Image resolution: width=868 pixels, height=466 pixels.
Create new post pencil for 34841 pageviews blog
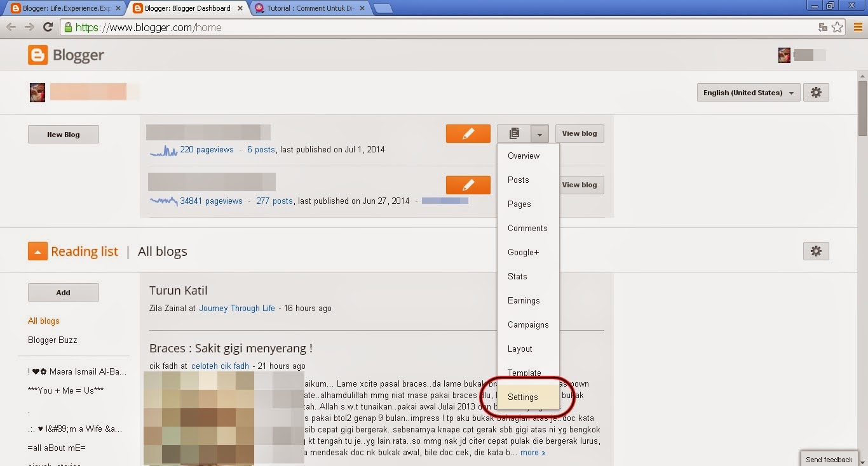[468, 185]
